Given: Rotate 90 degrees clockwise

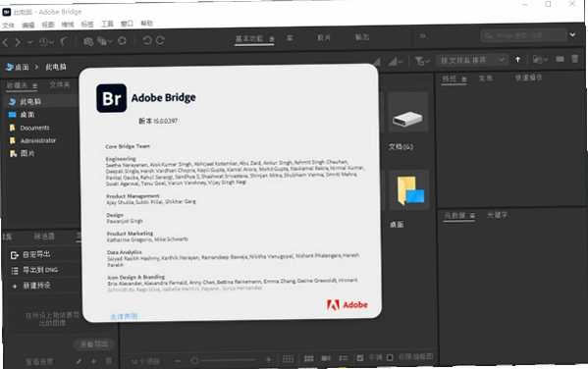Looking at the screenshot, I should click(x=161, y=40).
